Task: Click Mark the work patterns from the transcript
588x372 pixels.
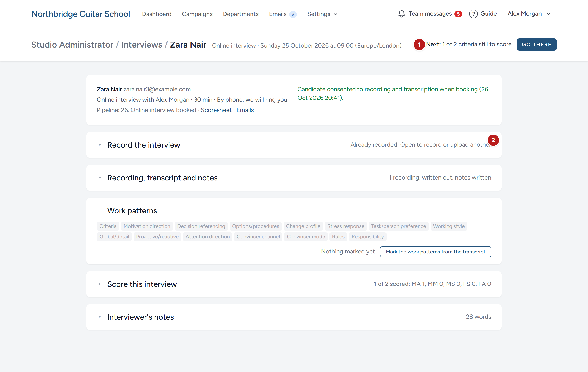Action: point(435,252)
